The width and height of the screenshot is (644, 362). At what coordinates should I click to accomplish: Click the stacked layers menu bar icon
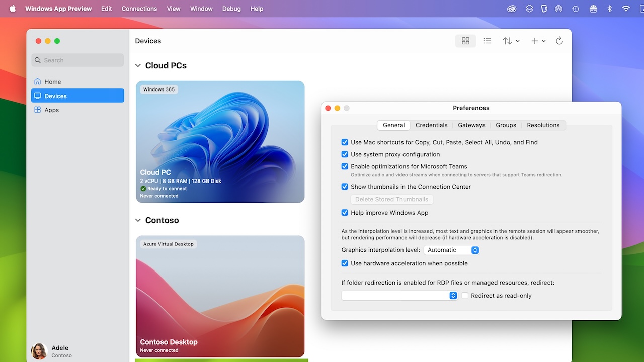(529, 9)
